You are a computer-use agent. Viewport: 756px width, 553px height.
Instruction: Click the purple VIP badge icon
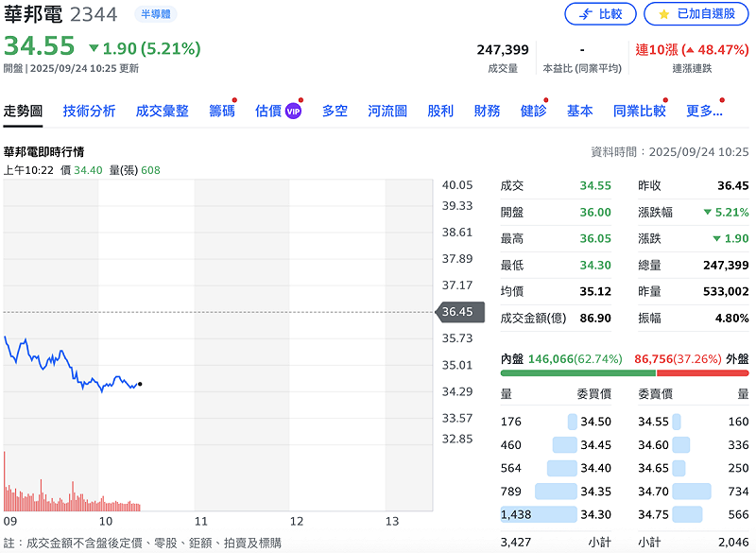(x=293, y=112)
